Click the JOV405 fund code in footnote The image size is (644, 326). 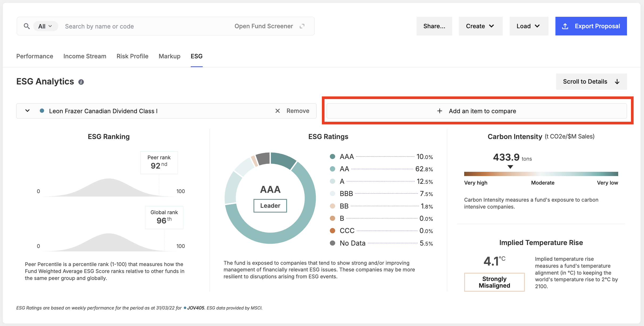[196, 308]
